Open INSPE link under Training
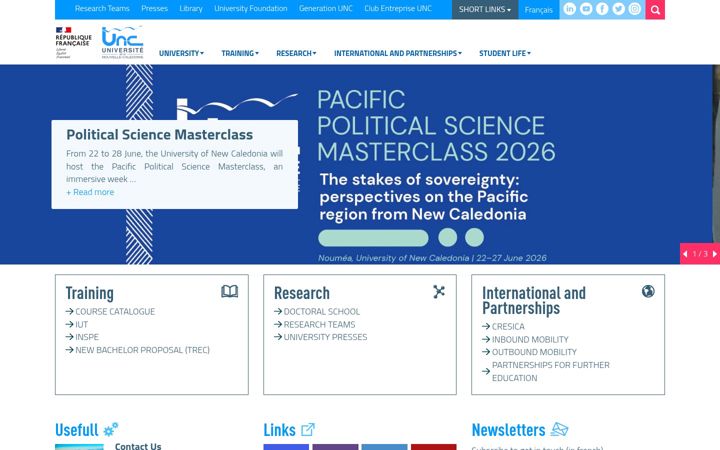 click(x=87, y=337)
